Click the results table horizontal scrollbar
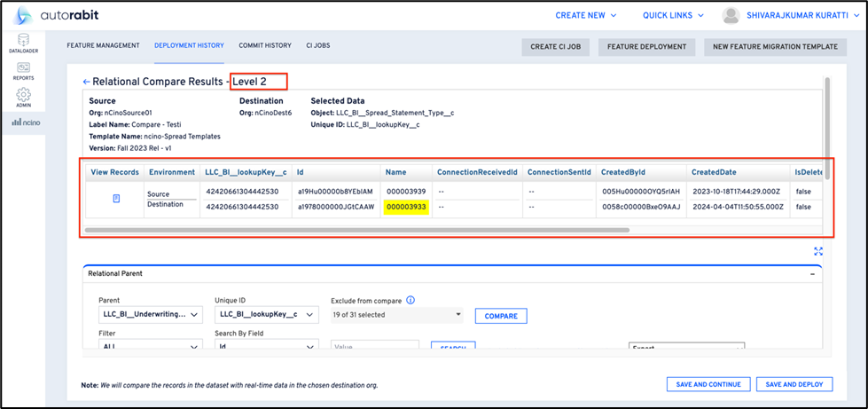868x409 pixels. click(356, 230)
